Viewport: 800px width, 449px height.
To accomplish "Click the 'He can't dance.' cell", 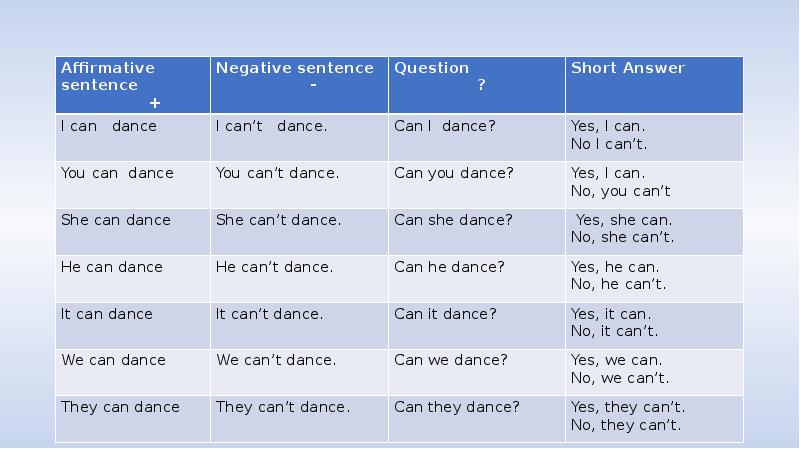I will [298, 277].
